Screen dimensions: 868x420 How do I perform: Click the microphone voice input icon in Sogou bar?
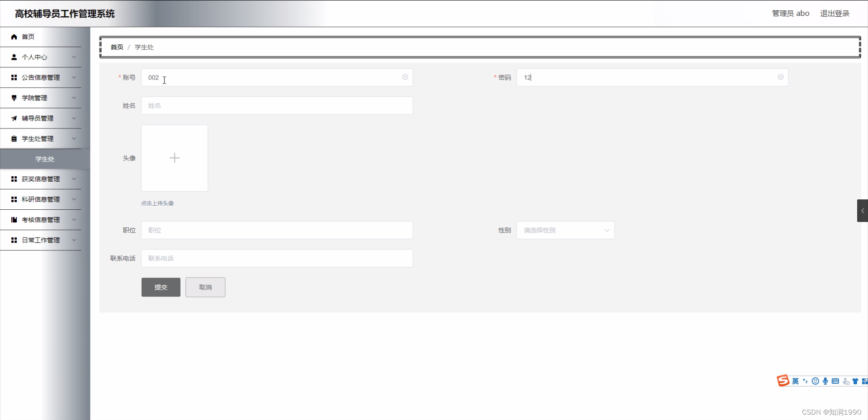click(x=826, y=381)
